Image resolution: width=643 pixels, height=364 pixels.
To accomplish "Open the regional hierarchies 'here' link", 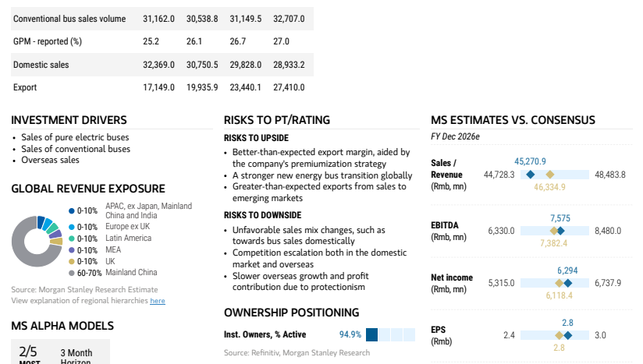I will 158,301.
